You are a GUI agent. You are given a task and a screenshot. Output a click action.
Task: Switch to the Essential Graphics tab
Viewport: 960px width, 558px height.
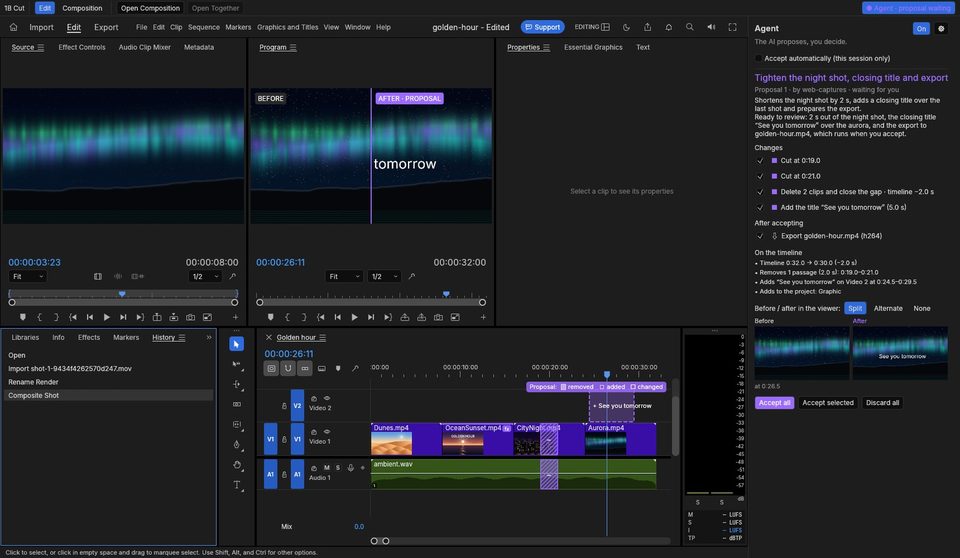coord(593,47)
